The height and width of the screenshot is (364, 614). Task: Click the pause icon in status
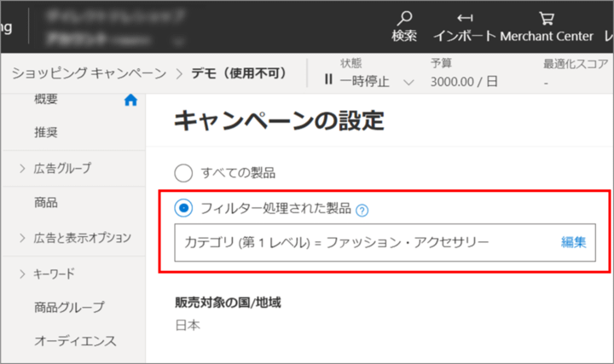coord(328,81)
